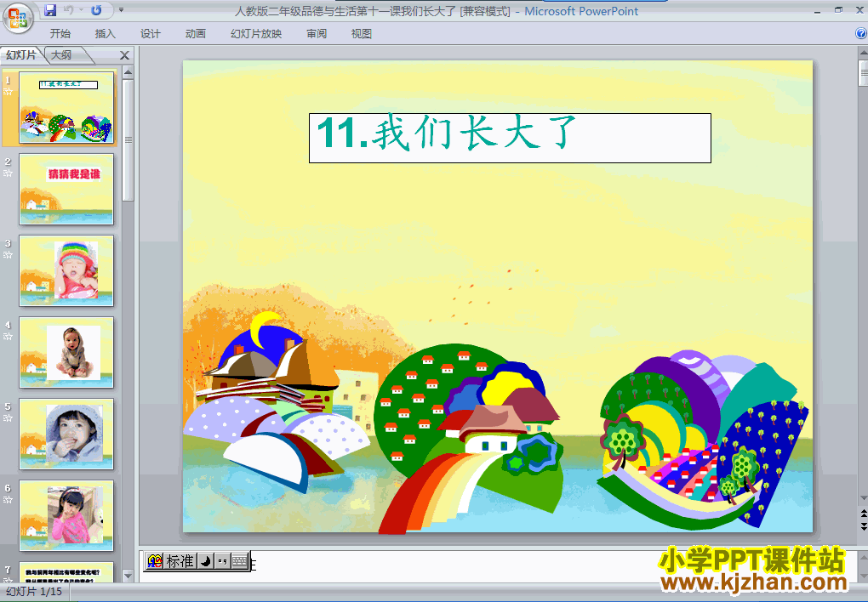Click the IME Chinese/English switch icon
This screenshot has height=602, width=868.
click(155, 561)
